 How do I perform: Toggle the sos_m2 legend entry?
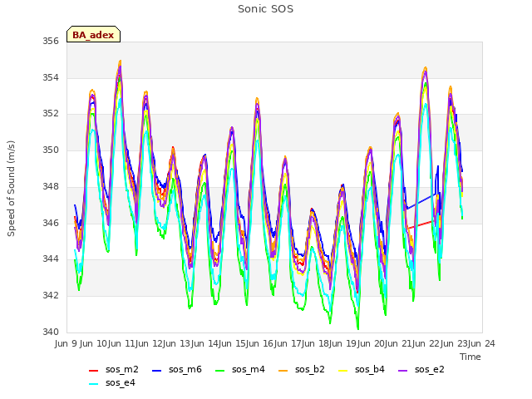(114, 369)
